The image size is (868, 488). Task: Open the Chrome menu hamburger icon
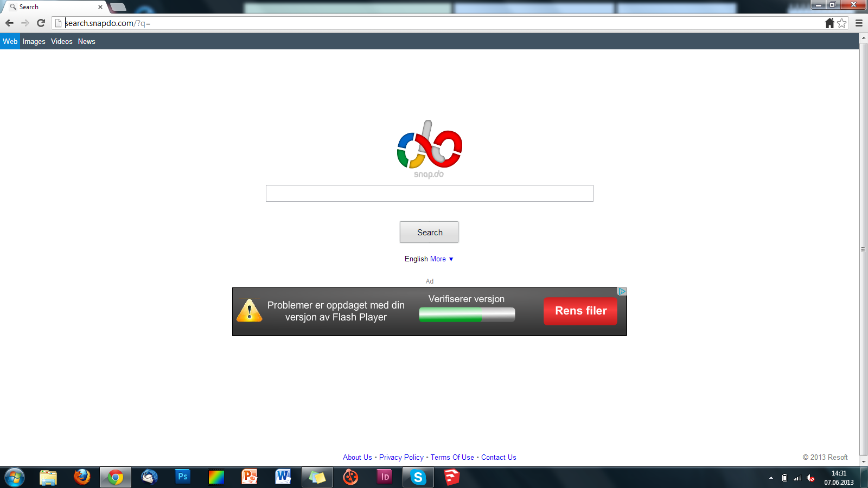[859, 23]
